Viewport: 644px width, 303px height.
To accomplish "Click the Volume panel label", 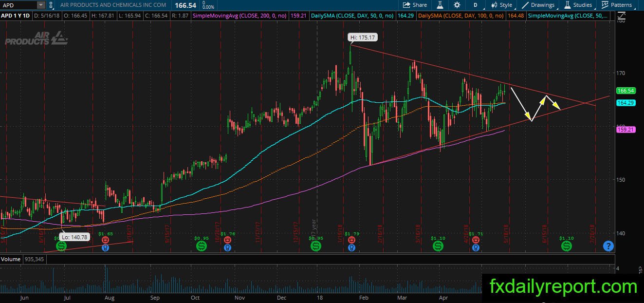I will pyautogui.click(x=10, y=259).
